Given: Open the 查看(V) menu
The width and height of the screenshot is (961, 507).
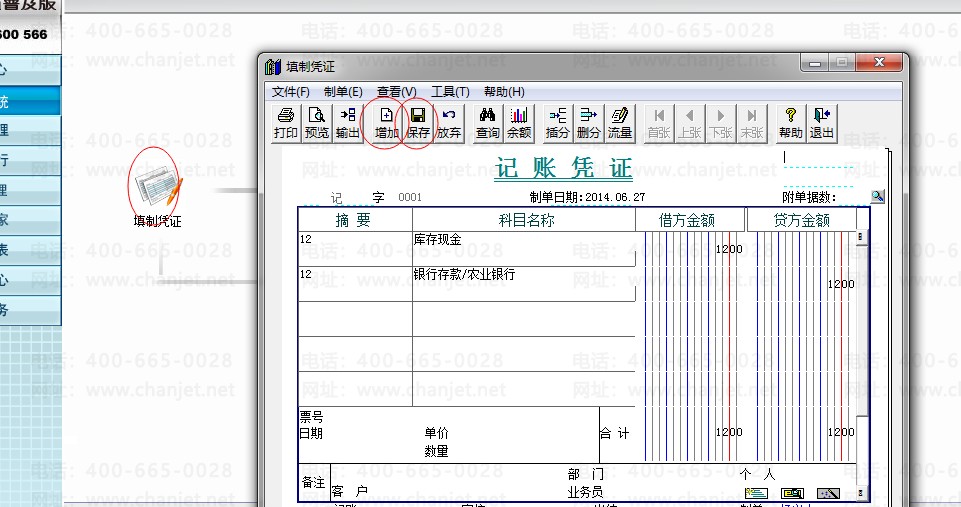Looking at the screenshot, I should (397, 92).
